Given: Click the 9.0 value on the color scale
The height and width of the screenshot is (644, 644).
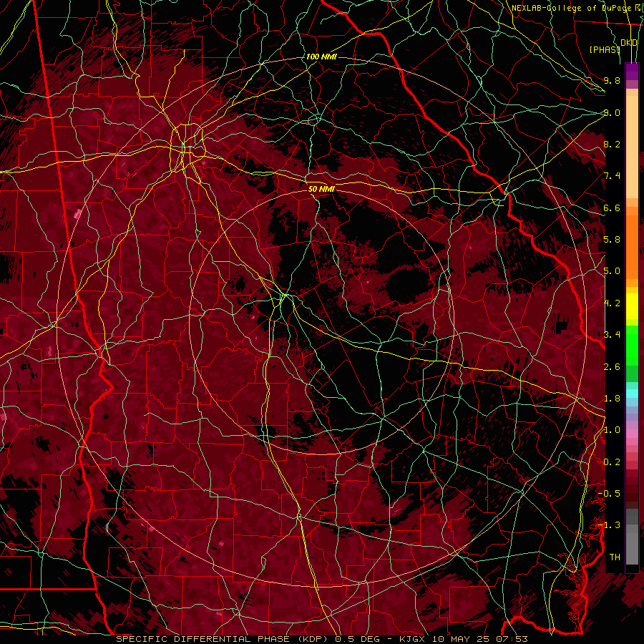Looking at the screenshot, I should click(612, 112).
